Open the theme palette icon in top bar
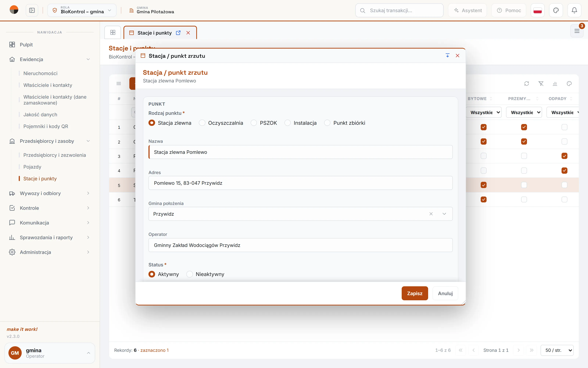 click(x=556, y=10)
